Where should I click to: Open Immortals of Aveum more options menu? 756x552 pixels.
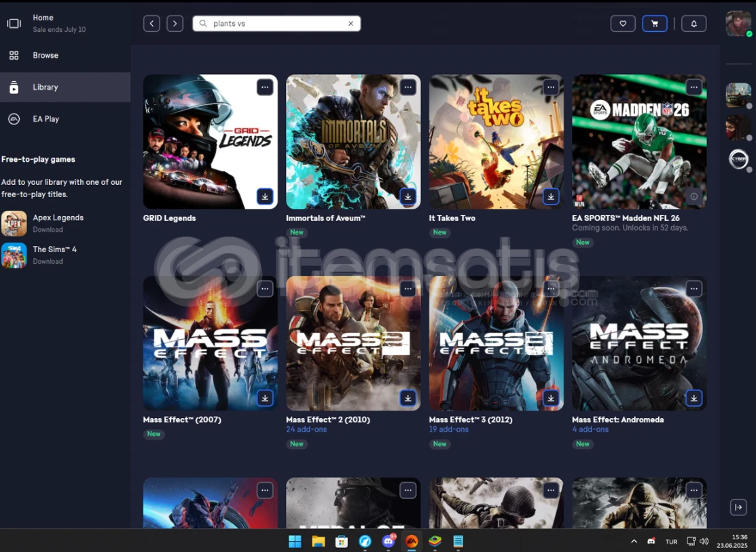[x=408, y=87]
